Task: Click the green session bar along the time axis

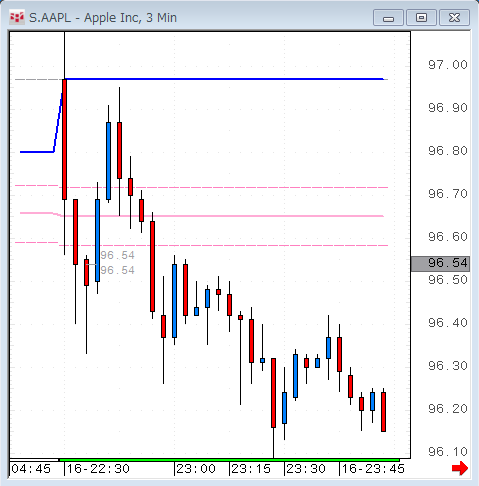Action: pyautogui.click(x=229, y=460)
